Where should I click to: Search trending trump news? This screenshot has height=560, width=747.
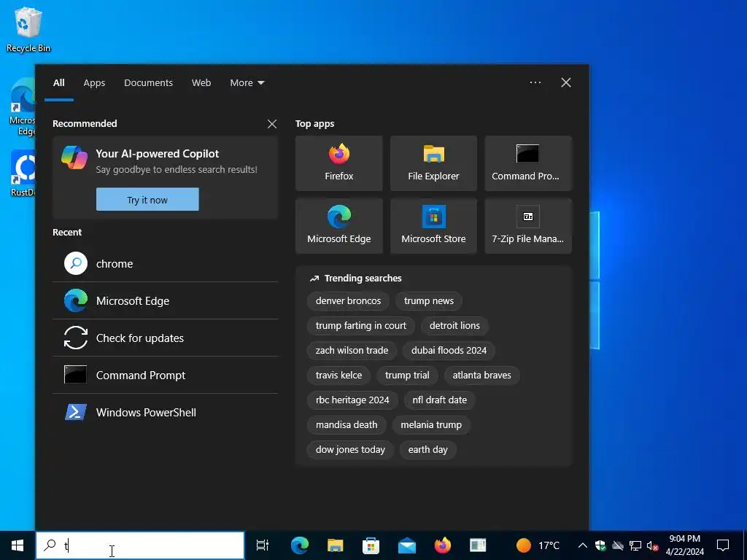click(429, 301)
